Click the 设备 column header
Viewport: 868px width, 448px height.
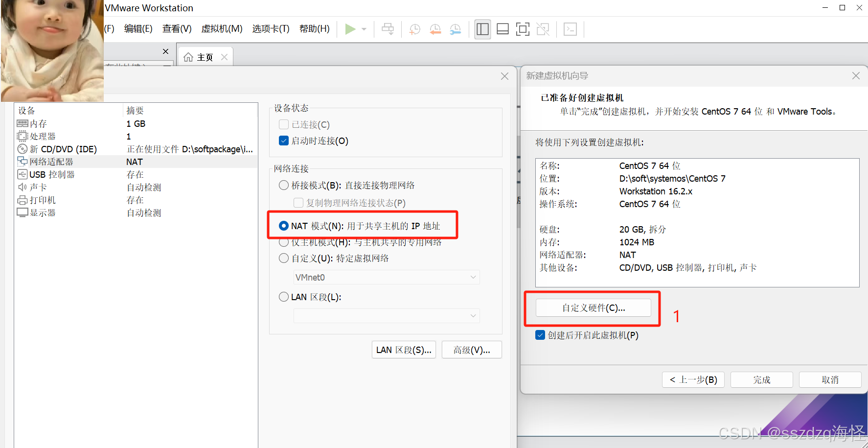[x=69, y=111]
